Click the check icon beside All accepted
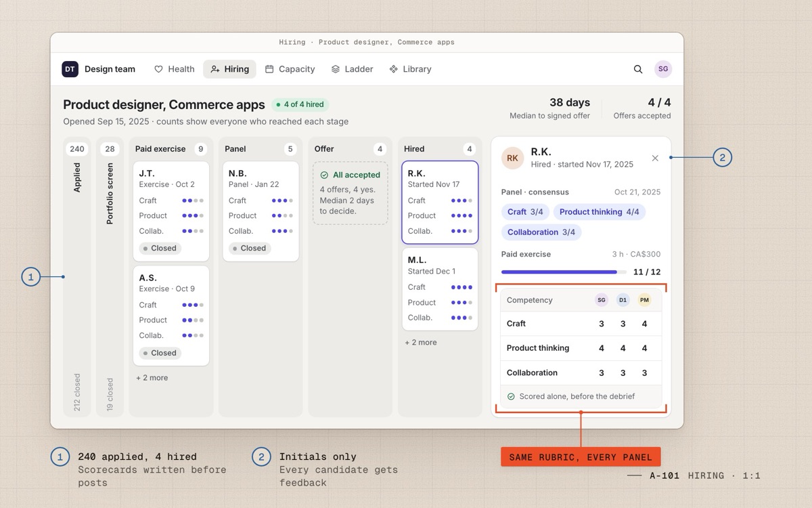Screen dimensions: 812x508 [324, 175]
